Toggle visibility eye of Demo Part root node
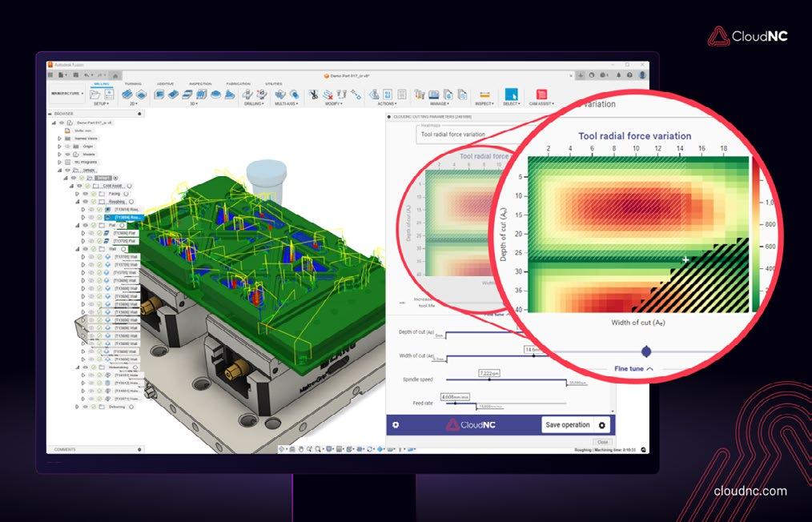 coord(62,122)
